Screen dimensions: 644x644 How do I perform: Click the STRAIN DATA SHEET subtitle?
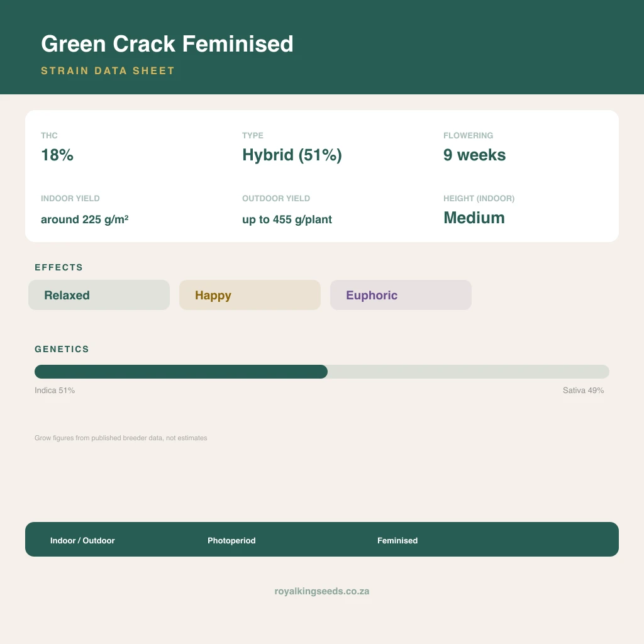pos(108,70)
